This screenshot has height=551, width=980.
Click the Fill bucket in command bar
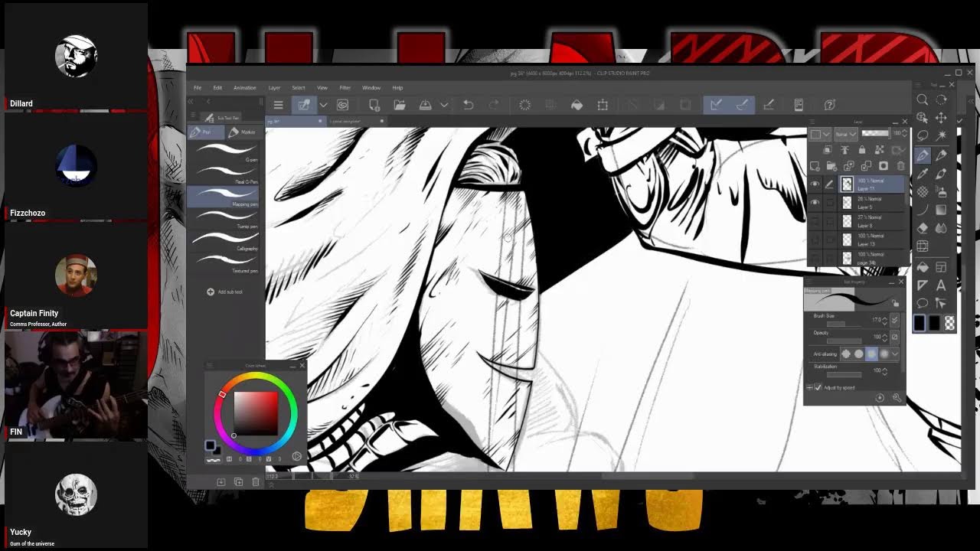click(x=577, y=105)
